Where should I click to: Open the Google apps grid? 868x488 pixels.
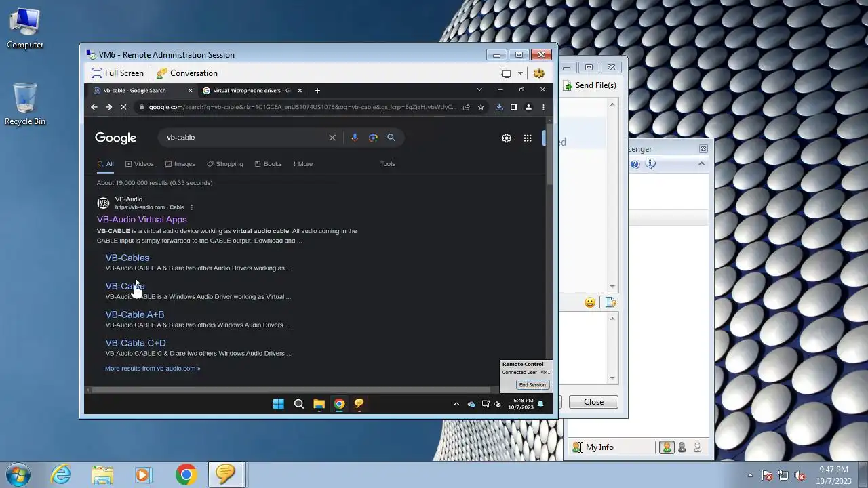point(528,138)
